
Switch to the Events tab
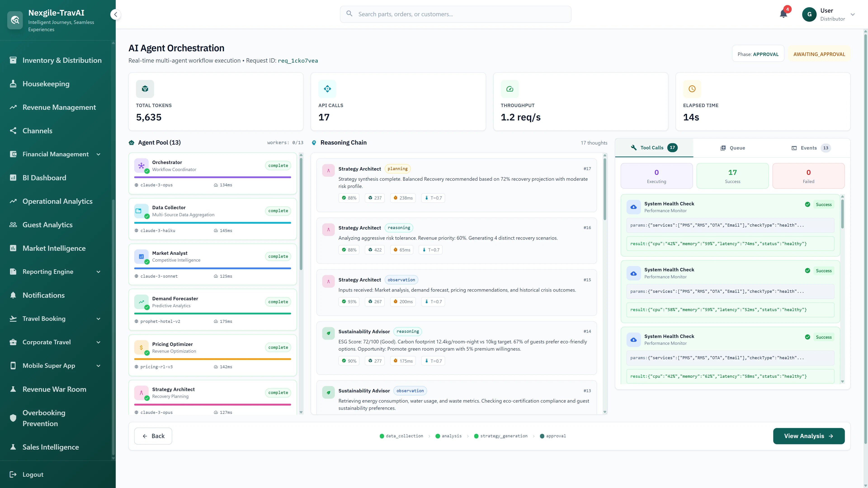[810, 148]
